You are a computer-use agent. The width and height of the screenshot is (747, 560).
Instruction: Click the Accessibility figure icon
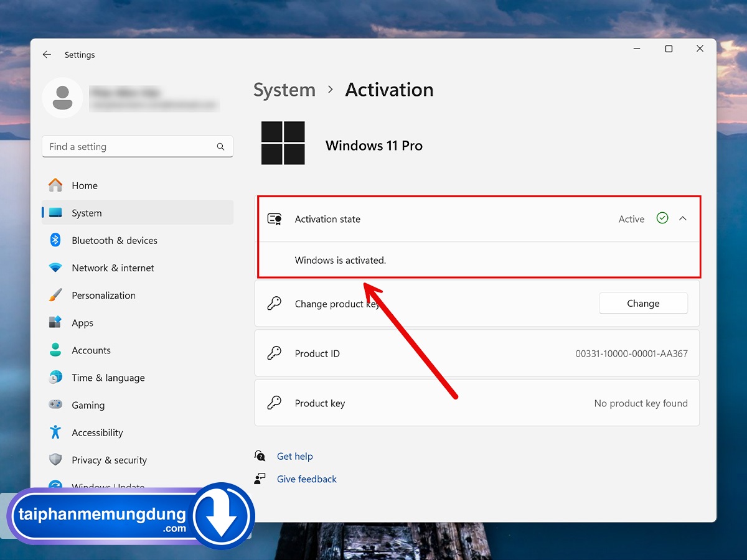coord(55,432)
